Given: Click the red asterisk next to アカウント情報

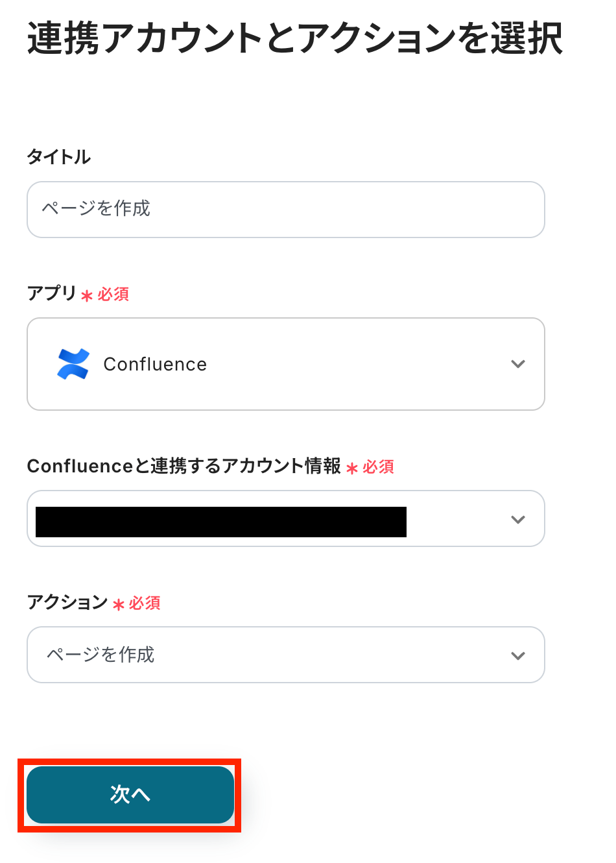Looking at the screenshot, I should click(352, 468).
